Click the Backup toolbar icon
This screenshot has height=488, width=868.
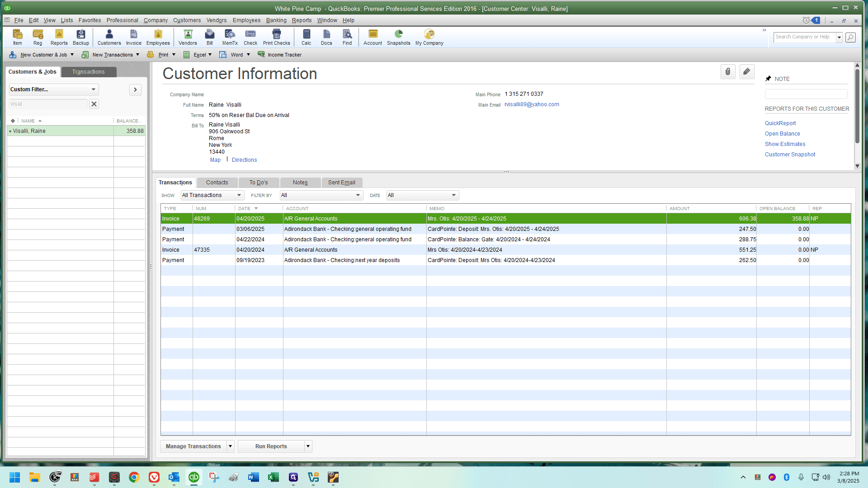(x=81, y=37)
